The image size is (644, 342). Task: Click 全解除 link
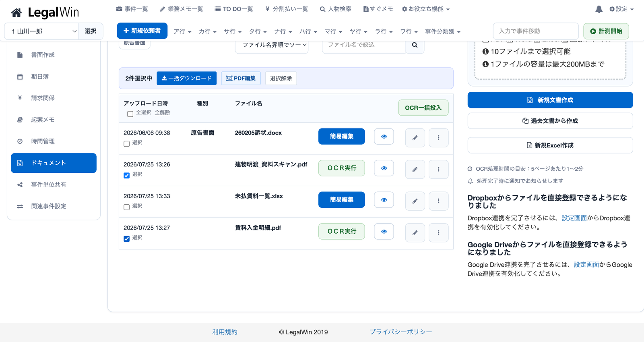click(162, 112)
